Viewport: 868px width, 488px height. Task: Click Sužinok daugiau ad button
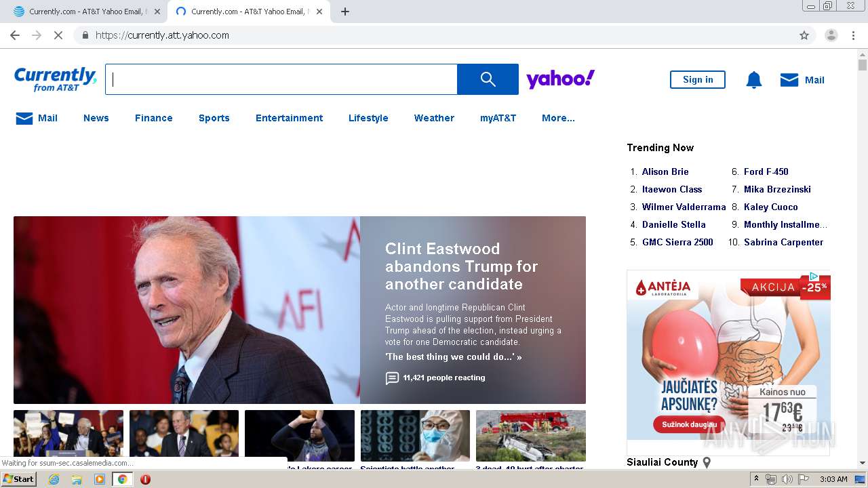(688, 424)
